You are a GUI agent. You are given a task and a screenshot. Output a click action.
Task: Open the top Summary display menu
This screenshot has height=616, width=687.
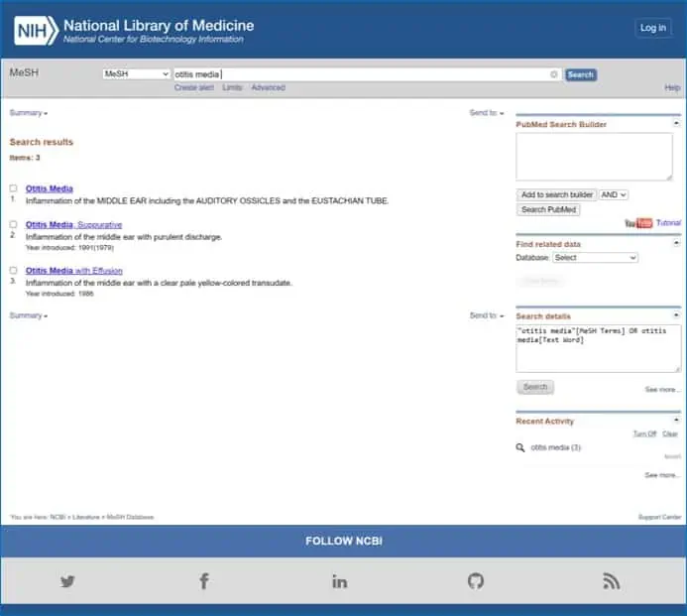click(x=29, y=113)
